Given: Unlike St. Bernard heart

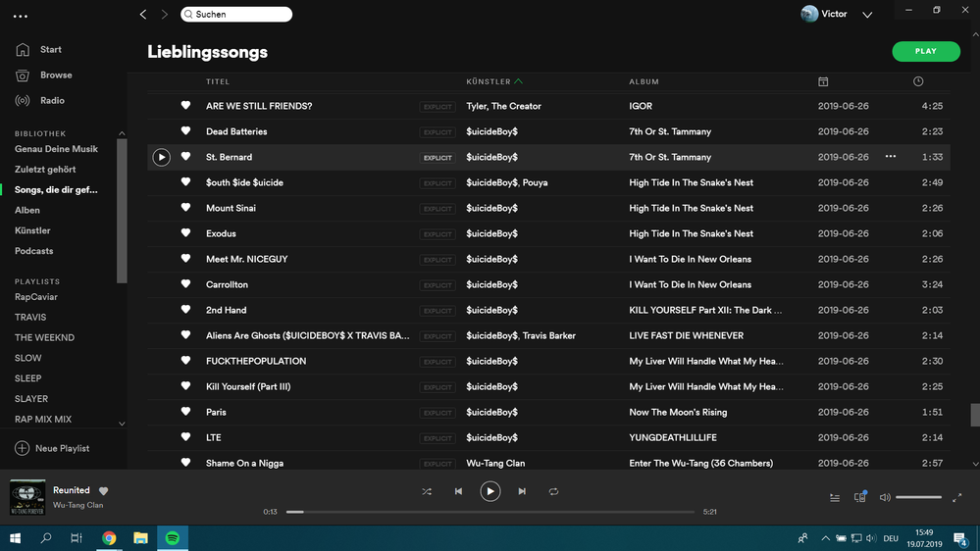Looking at the screenshot, I should coord(185,157).
